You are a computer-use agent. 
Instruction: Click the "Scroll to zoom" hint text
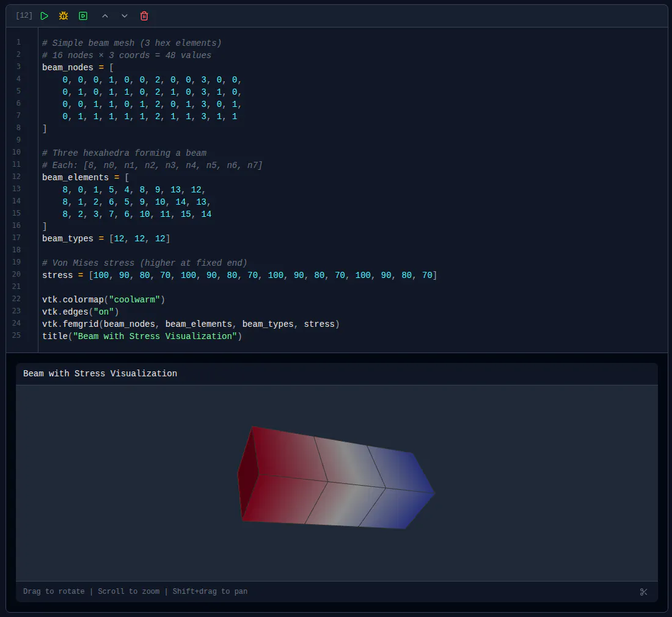click(x=128, y=591)
